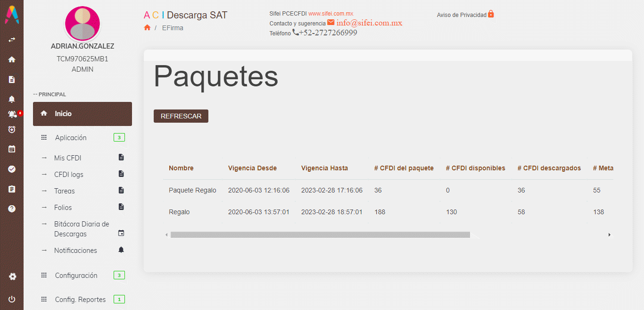Click the 2023-02-28 18:57:01 cell
This screenshot has width=644, height=310.
point(332,212)
